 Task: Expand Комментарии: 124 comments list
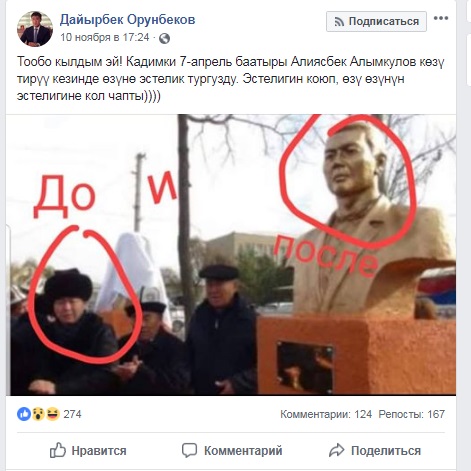point(326,414)
